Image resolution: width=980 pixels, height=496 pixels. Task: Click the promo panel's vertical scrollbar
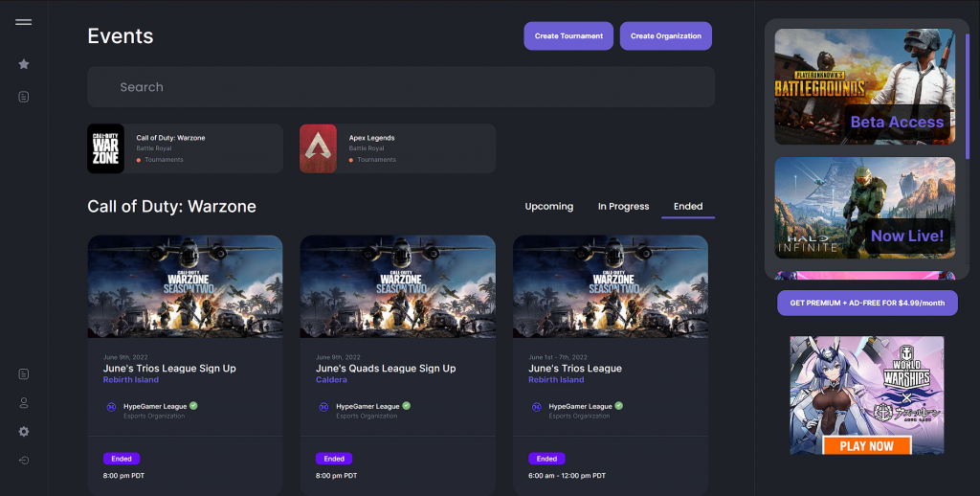pyautogui.click(x=966, y=96)
